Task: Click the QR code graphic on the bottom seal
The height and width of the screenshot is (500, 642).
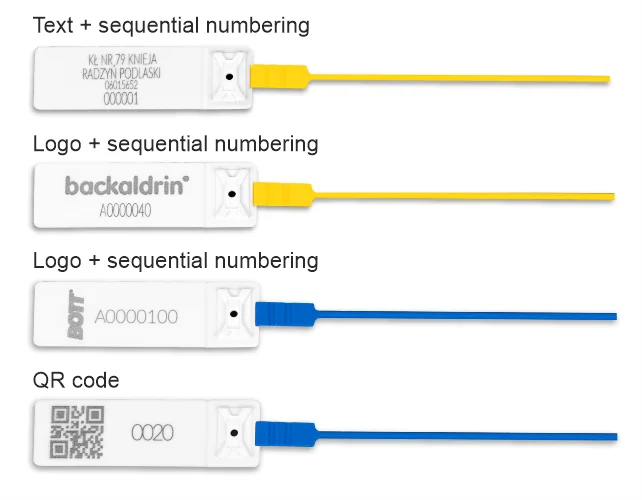Action: [x=77, y=432]
